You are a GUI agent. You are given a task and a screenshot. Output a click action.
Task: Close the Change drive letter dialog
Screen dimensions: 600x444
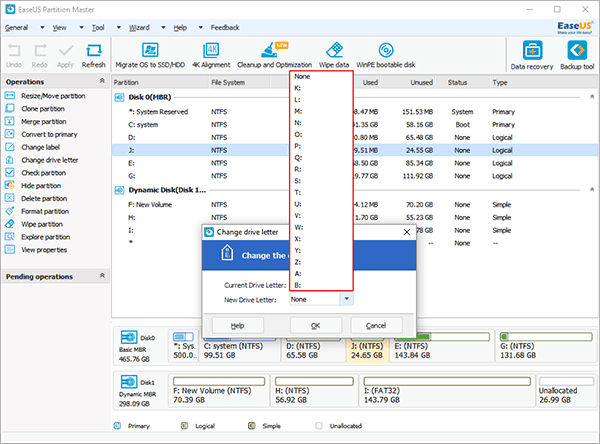pyautogui.click(x=407, y=232)
